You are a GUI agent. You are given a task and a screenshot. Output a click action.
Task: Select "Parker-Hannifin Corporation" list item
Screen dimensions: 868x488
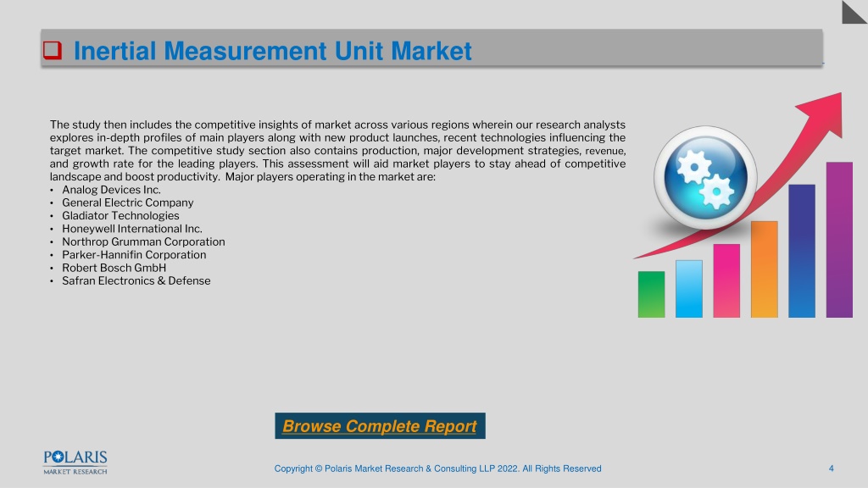[134, 254]
